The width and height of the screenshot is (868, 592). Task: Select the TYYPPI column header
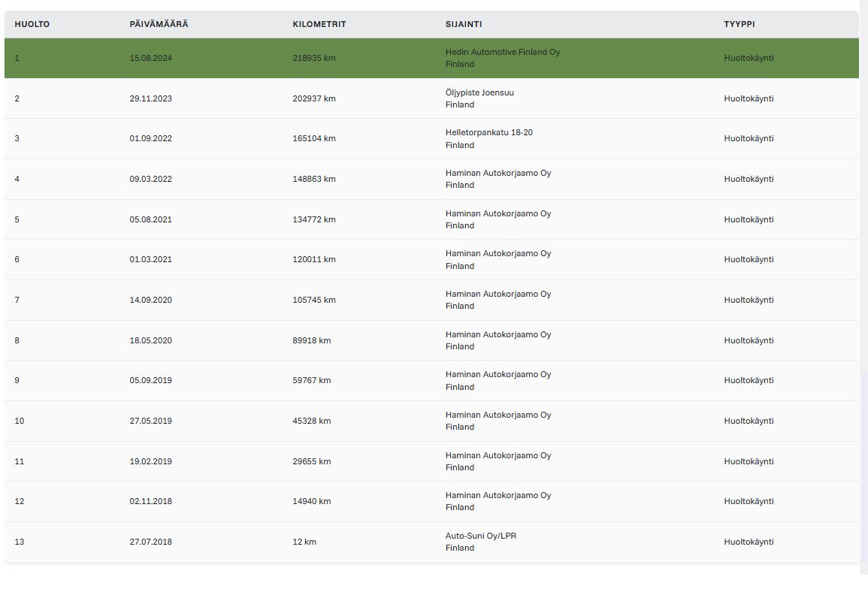click(739, 24)
